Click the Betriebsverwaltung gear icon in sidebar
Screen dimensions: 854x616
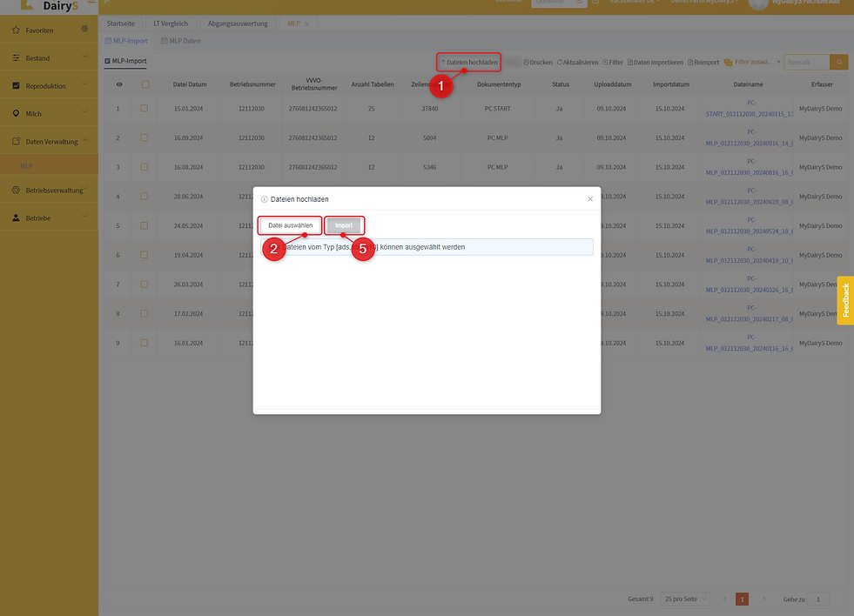[x=16, y=190]
